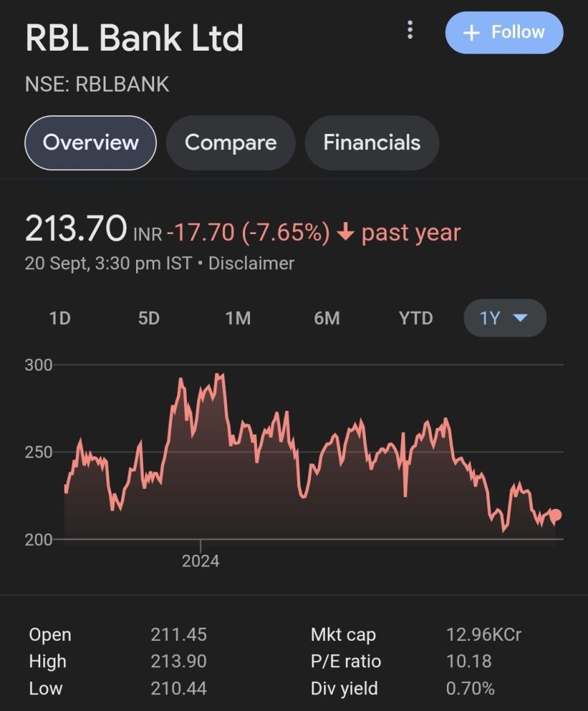Open the Compare tab
This screenshot has width=588, height=711.
(230, 142)
